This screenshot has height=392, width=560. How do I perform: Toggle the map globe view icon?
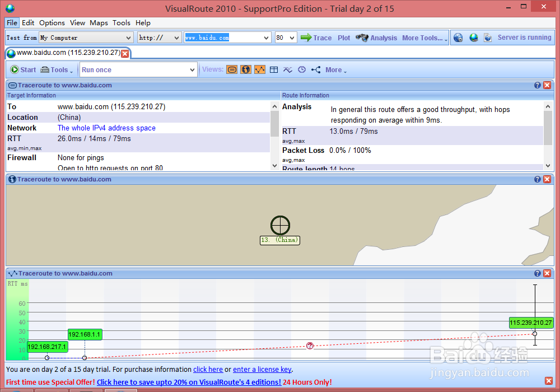pyautogui.click(x=246, y=69)
